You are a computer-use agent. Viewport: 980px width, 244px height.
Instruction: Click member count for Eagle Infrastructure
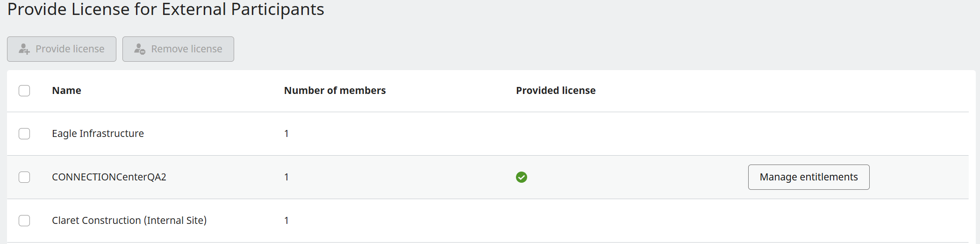click(x=286, y=134)
